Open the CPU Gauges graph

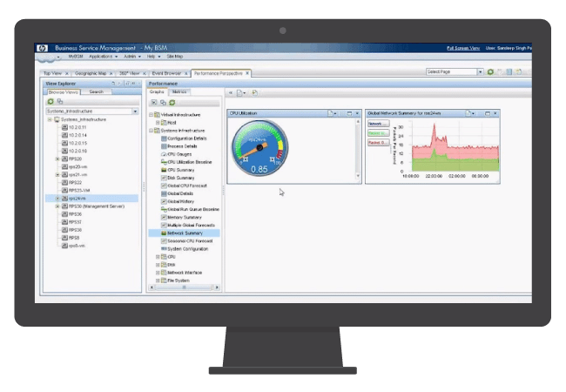177,154
